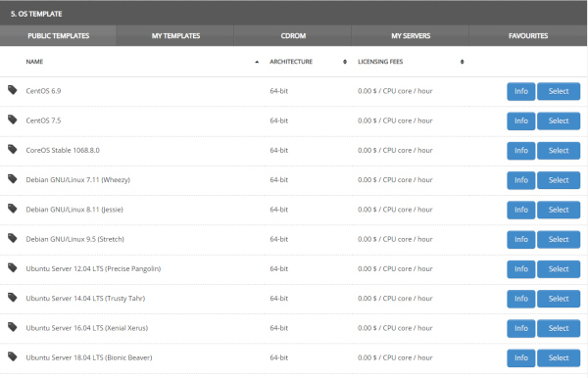Sort by the Licensing Fees column arrows

(x=462, y=62)
